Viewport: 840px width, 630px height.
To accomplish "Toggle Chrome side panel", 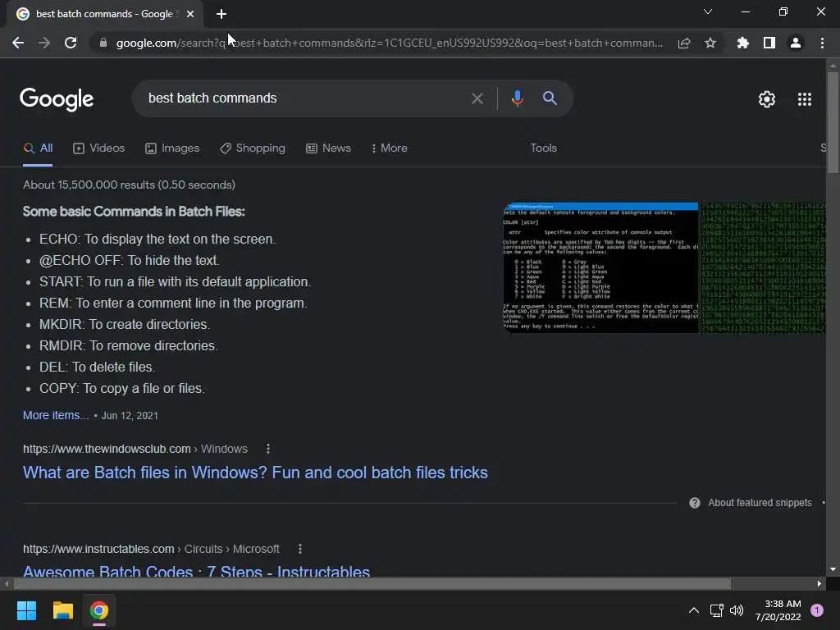I will [x=769, y=43].
